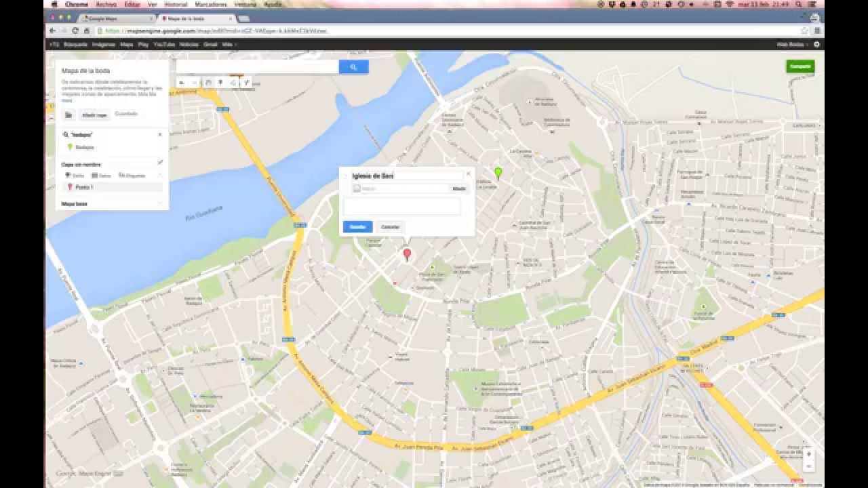The height and width of the screenshot is (488, 868).
Task: Open the settings gear in Google bar
Action: coord(816,44)
